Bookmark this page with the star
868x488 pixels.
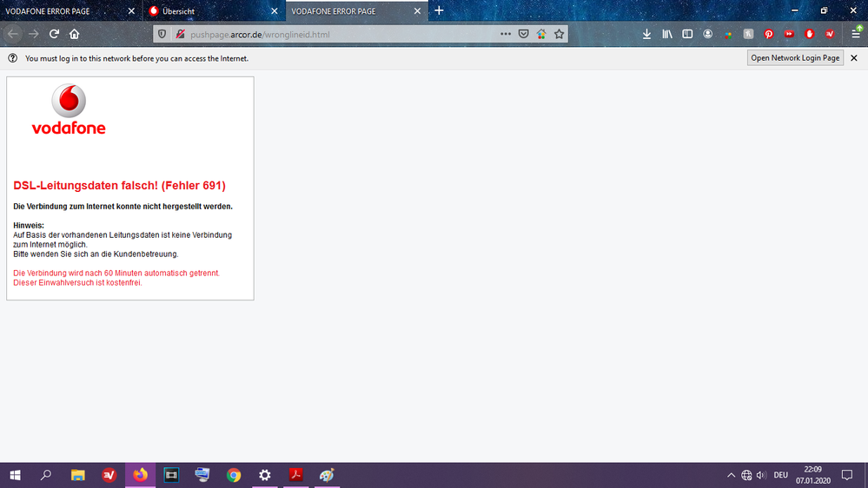pos(559,34)
